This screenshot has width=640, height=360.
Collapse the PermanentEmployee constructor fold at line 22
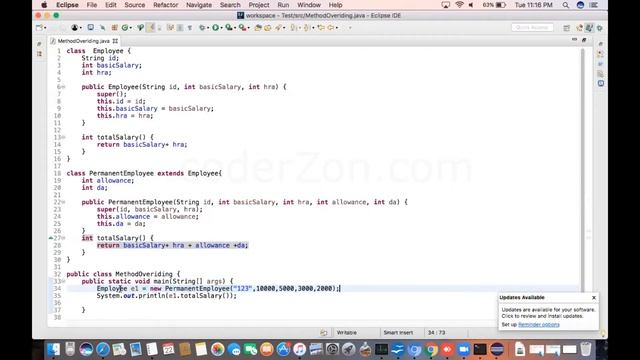(x=63, y=202)
